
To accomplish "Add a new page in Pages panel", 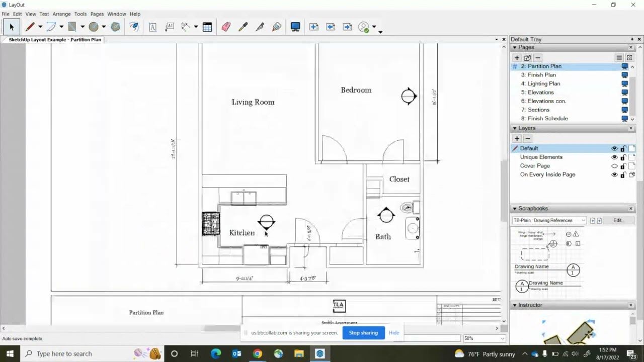I will click(517, 58).
